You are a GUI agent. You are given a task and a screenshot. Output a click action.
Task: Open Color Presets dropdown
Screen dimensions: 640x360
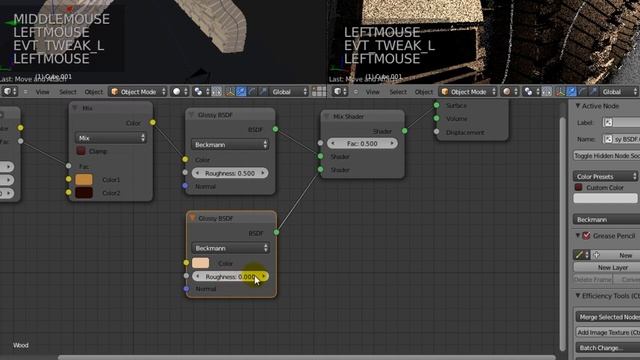606,176
